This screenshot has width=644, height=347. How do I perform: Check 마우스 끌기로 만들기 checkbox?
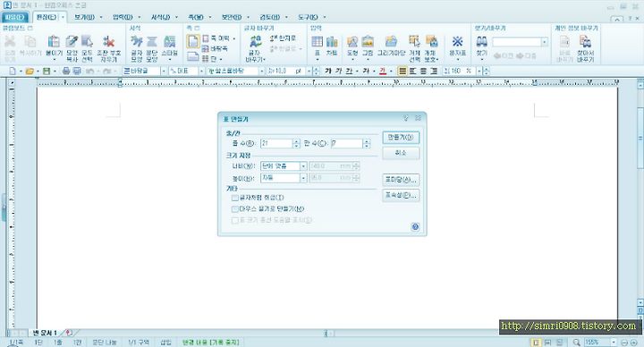(x=235, y=209)
